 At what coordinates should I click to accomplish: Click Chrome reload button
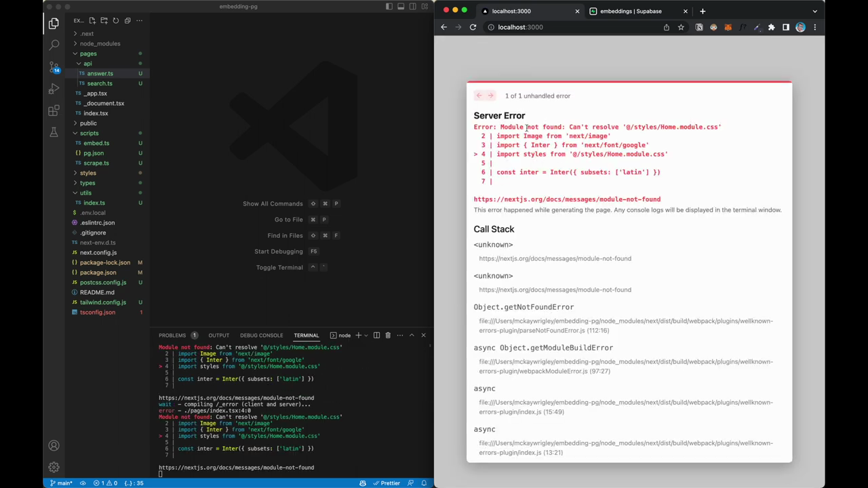[473, 27]
